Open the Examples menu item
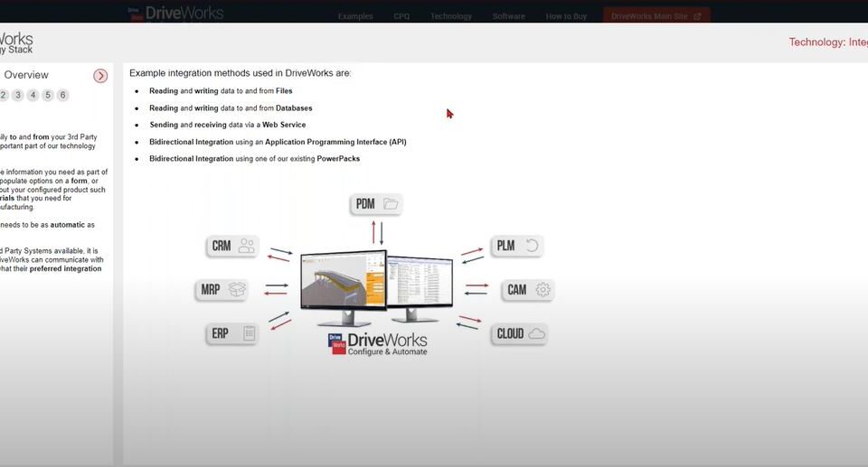Viewport: 868px width, 467px height. click(x=355, y=16)
